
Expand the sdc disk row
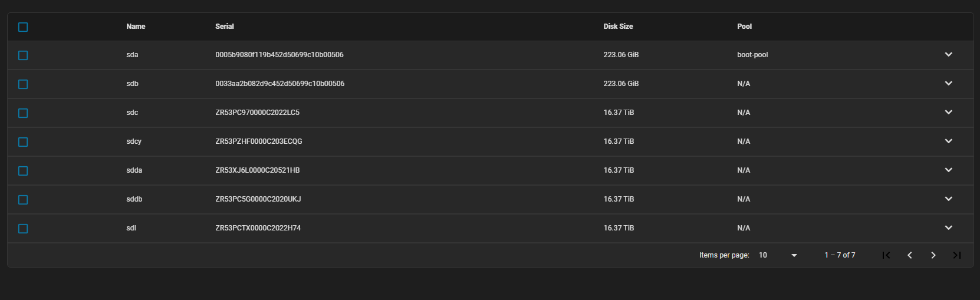click(949, 112)
